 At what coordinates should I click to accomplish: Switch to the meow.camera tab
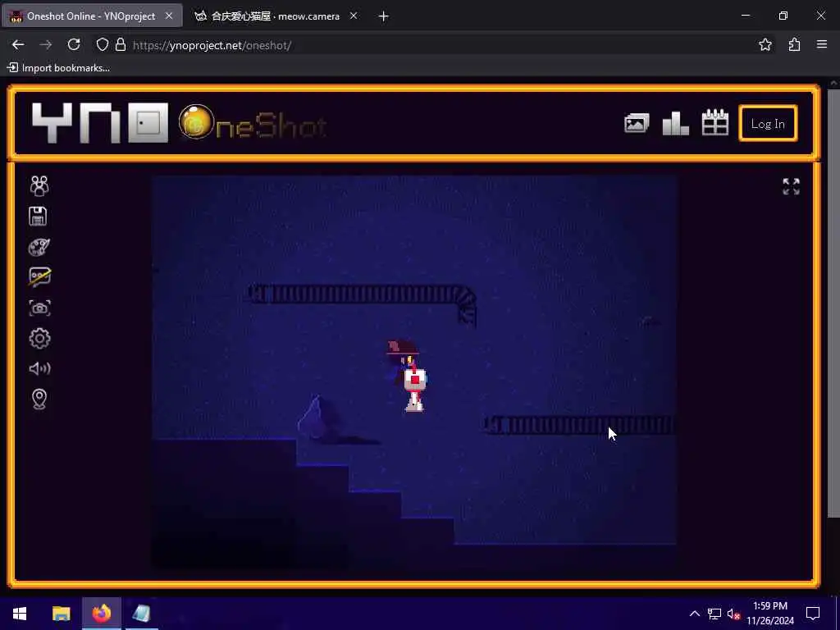coord(276,16)
